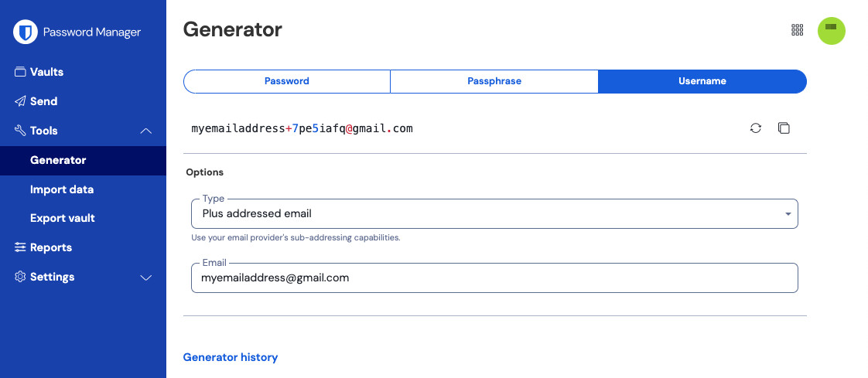Click the Settings gear icon

coord(20,277)
